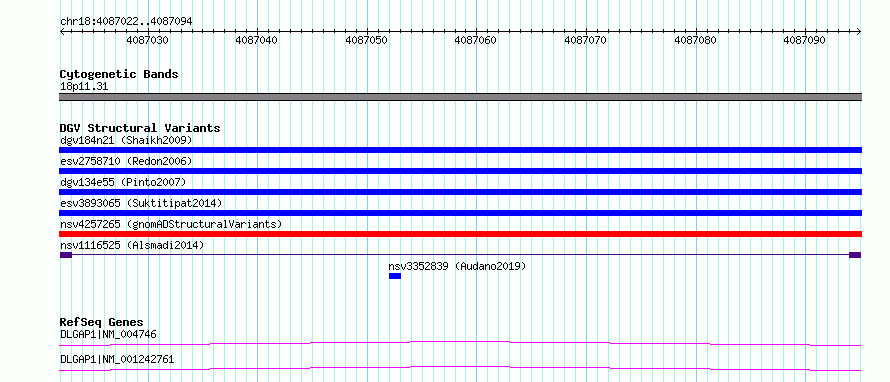
Task: Click the DLGAP1|NM_004746 gene label
Action: tap(108, 334)
